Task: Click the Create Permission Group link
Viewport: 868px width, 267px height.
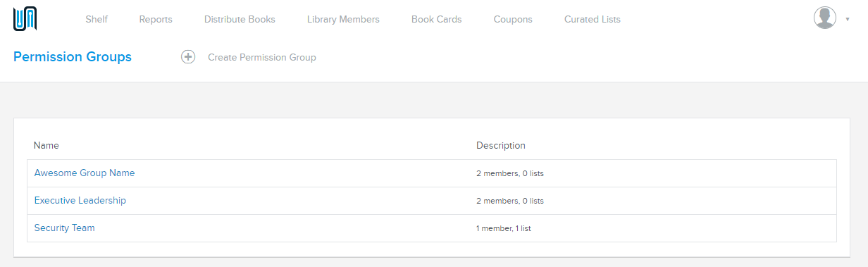Action: (262, 57)
